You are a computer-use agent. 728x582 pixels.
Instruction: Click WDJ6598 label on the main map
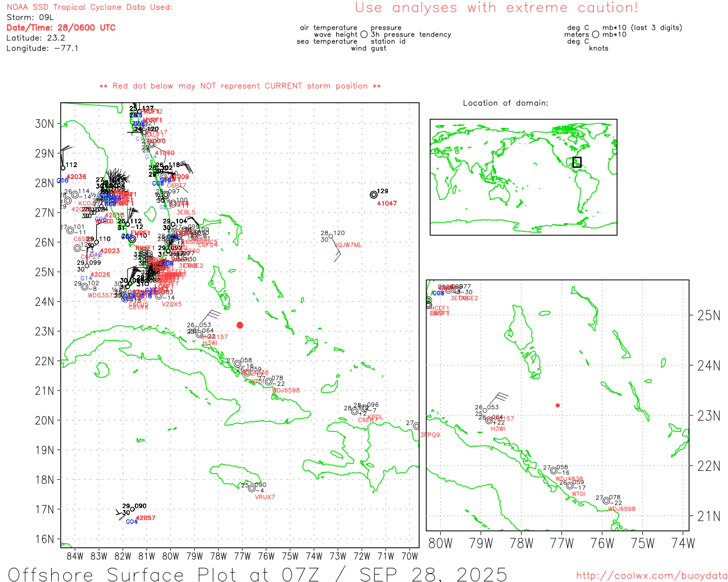click(x=286, y=390)
